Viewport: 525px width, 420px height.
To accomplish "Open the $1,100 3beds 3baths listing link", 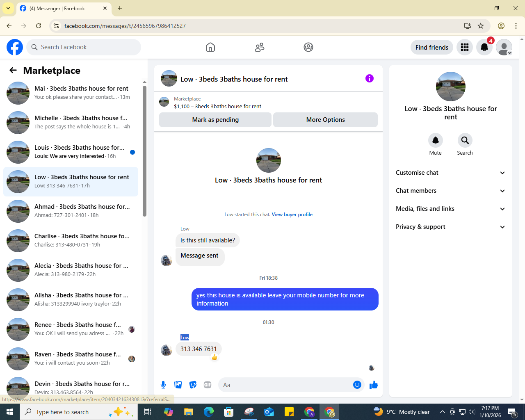I will click(217, 106).
